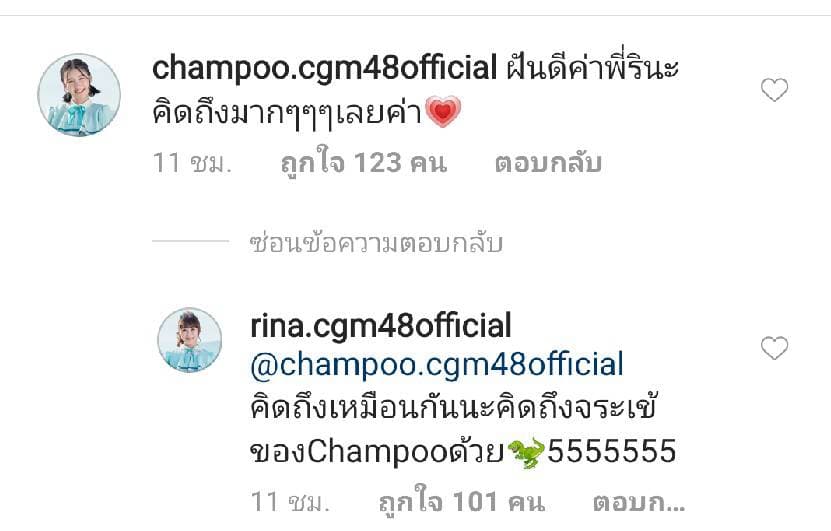Collapse replies with ซ่อนข้อความตอบกลับ
Screen dimensions: 831x531
click(376, 243)
